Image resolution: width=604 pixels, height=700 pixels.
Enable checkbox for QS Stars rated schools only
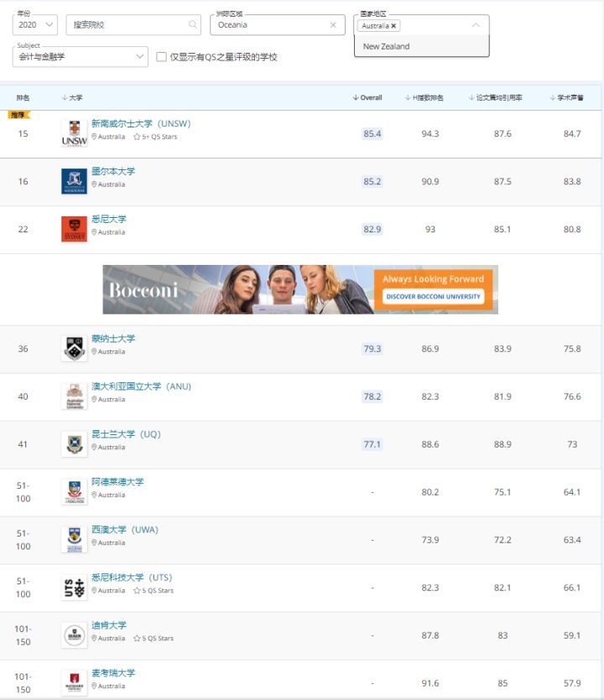pos(161,57)
